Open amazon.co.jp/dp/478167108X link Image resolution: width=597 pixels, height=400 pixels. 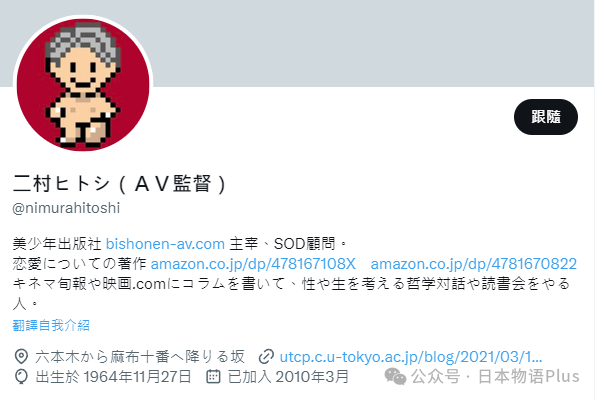click(x=253, y=264)
